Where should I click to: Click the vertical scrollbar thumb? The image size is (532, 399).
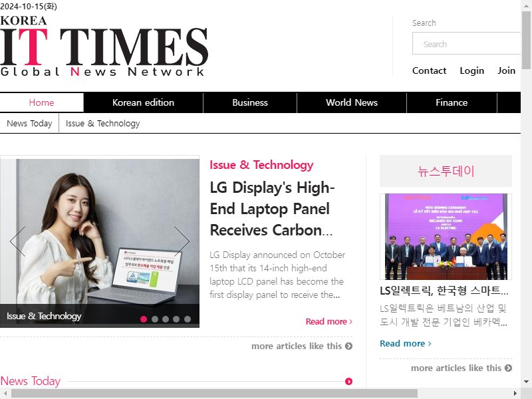(526, 40)
